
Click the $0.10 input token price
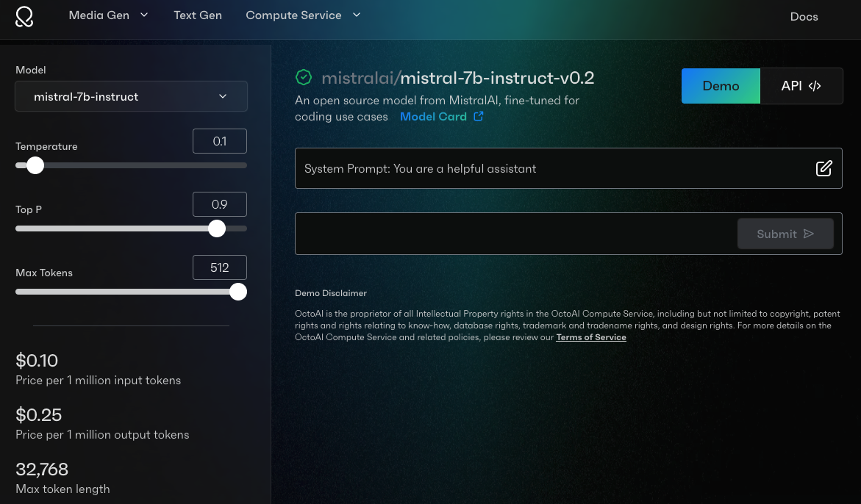[x=37, y=360]
